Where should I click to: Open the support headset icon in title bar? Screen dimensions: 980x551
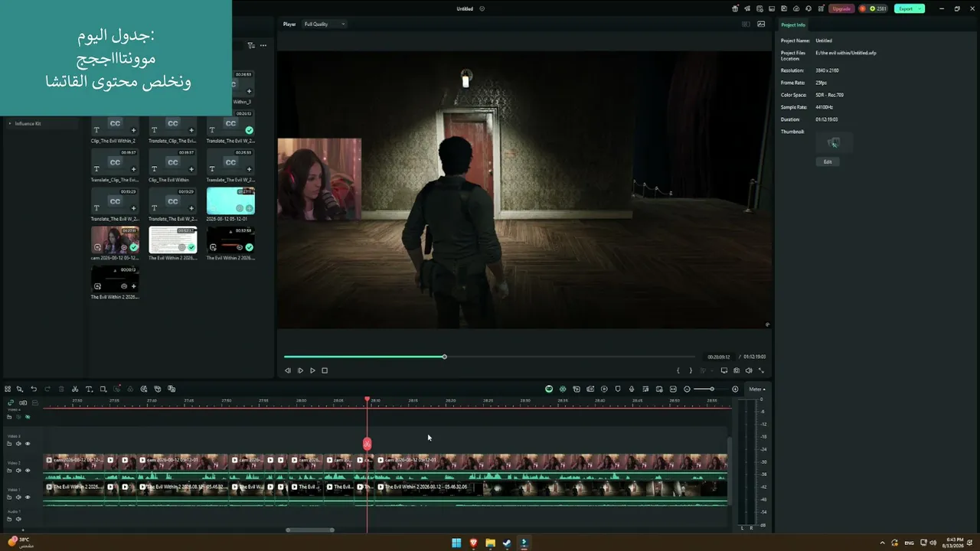pos(807,8)
